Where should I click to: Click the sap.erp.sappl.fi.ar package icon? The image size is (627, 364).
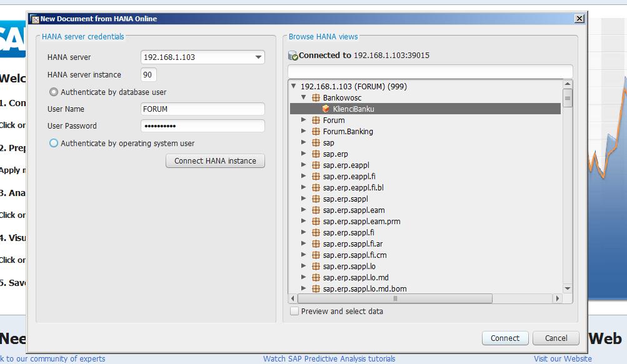pos(316,243)
